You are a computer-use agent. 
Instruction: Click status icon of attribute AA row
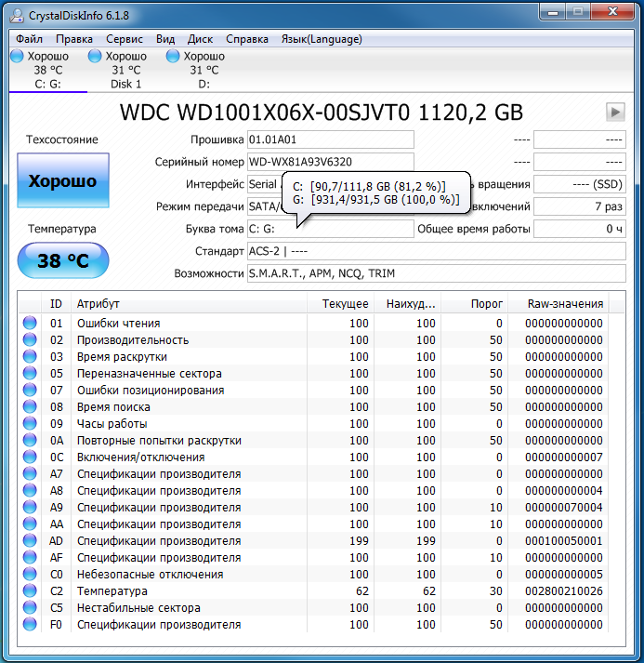click(x=30, y=524)
